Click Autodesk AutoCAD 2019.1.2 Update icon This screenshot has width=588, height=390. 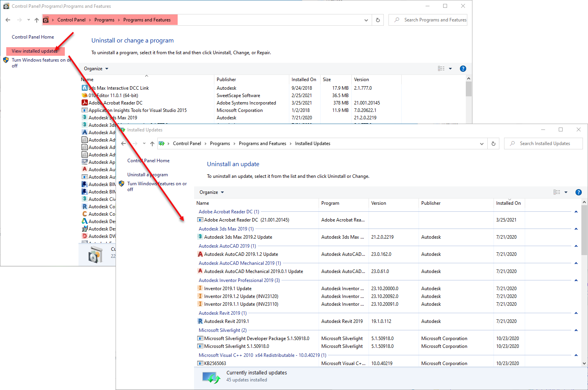point(200,254)
